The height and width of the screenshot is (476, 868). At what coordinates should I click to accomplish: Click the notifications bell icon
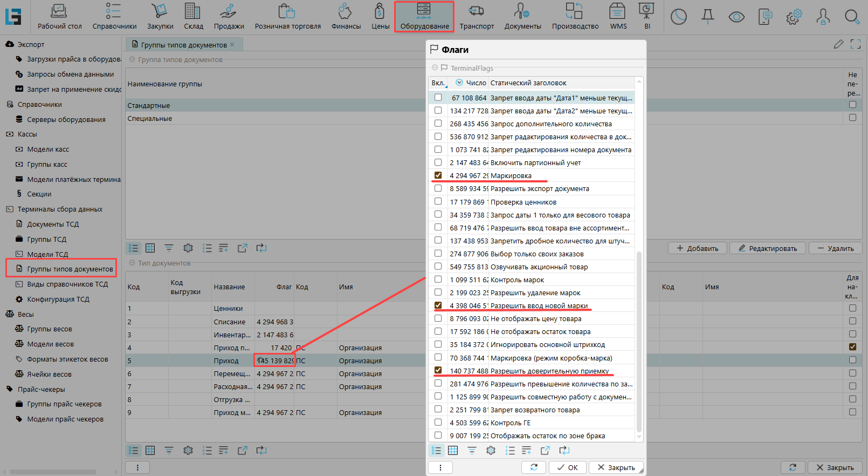click(707, 17)
